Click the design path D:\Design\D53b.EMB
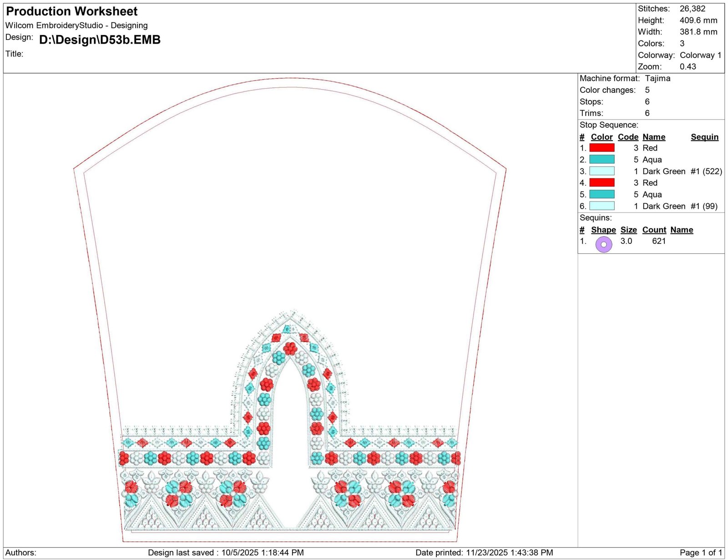 pyautogui.click(x=100, y=40)
